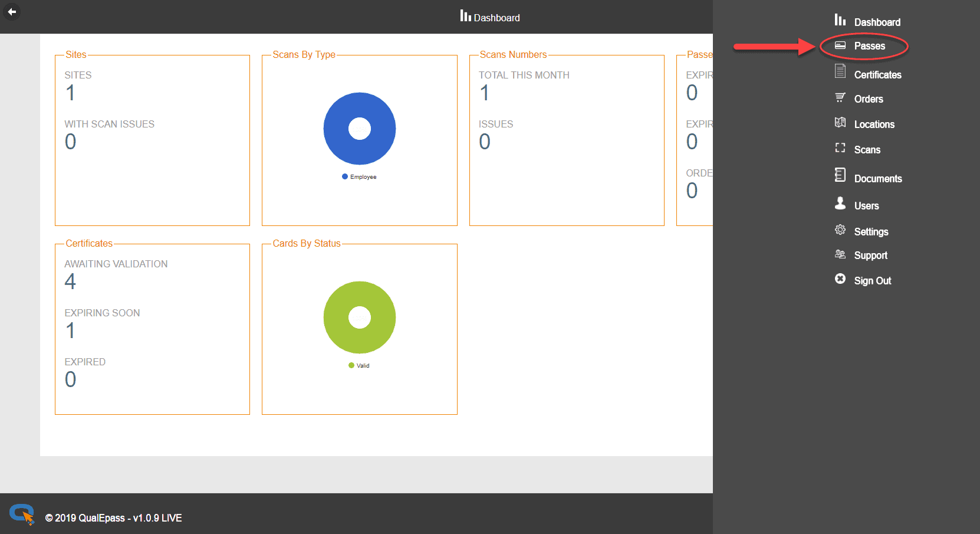
Task: Click the Locations map icon
Action: [x=840, y=122]
